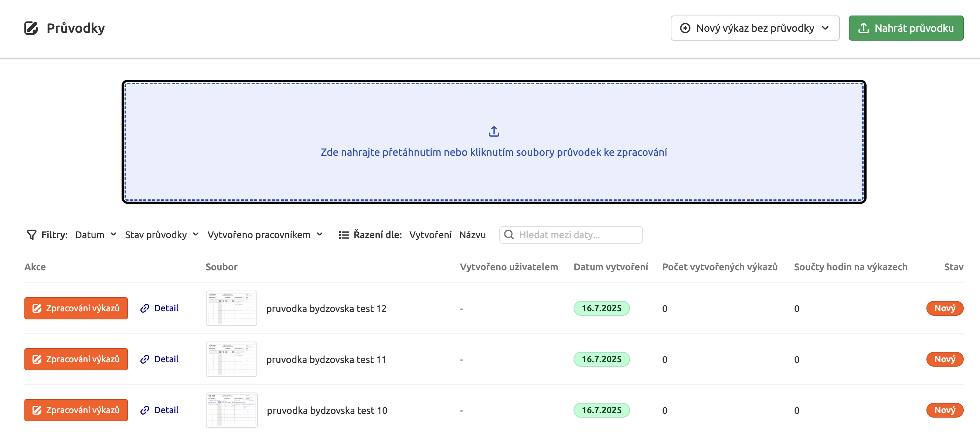Open the Stav průvodky filter dropdown

click(162, 234)
